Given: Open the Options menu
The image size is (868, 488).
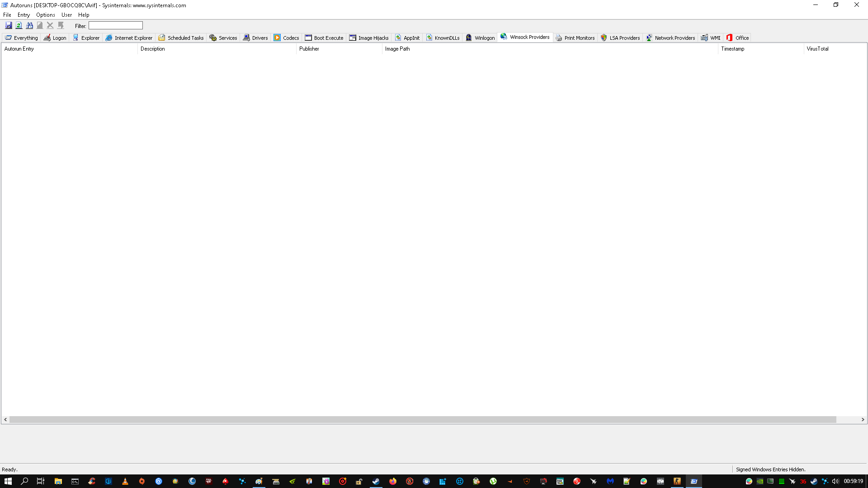Looking at the screenshot, I should [46, 15].
